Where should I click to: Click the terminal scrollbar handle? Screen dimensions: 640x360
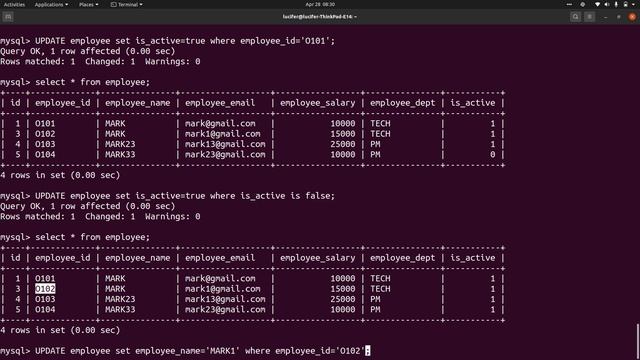[x=638, y=341]
